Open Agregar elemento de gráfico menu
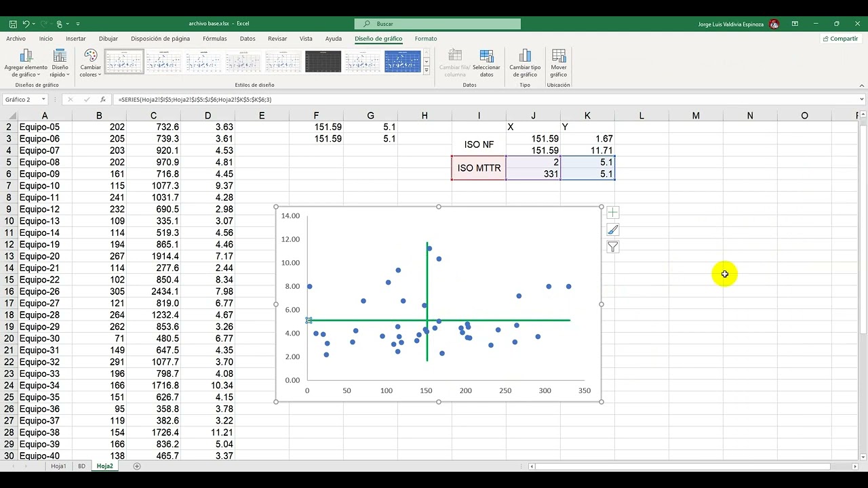The image size is (868, 488). [26, 64]
